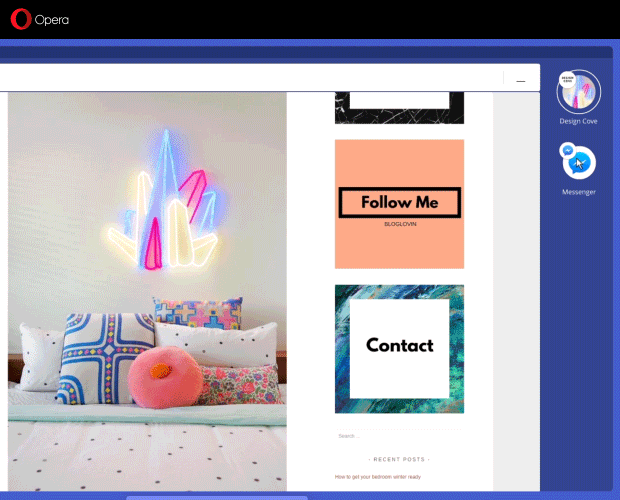
Task: Click the Recent Posts heading
Action: click(x=399, y=459)
